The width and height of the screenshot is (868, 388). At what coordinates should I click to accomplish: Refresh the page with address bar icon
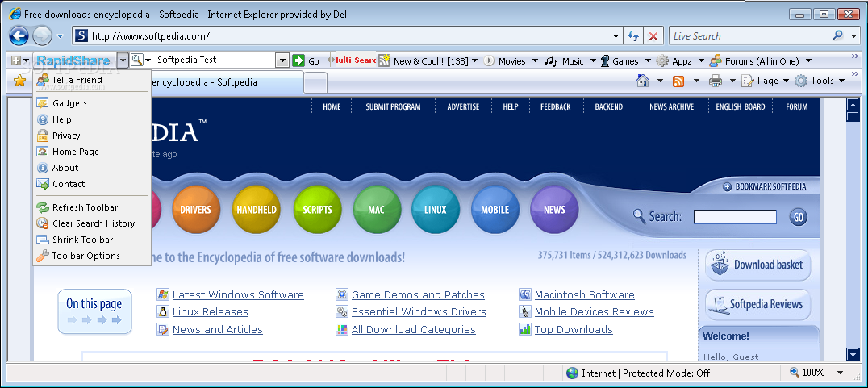[632, 36]
